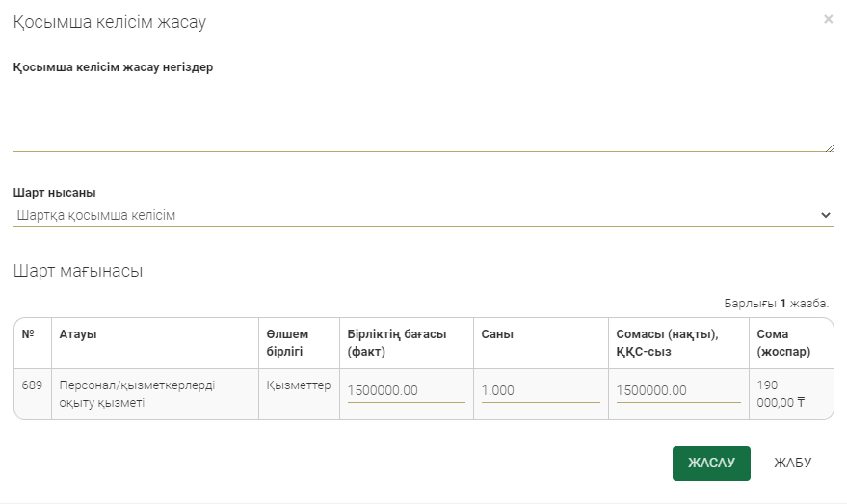
Task: Select the Саны column header
Action: [x=497, y=334]
